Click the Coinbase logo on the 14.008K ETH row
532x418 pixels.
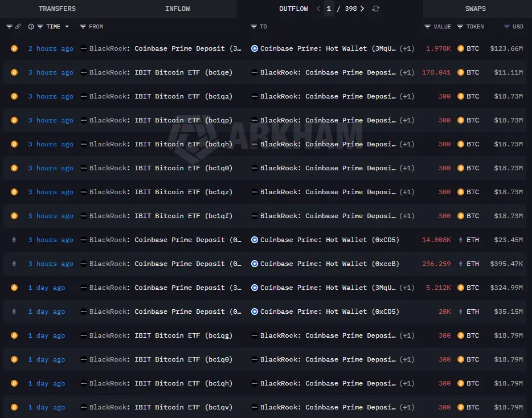255,240
